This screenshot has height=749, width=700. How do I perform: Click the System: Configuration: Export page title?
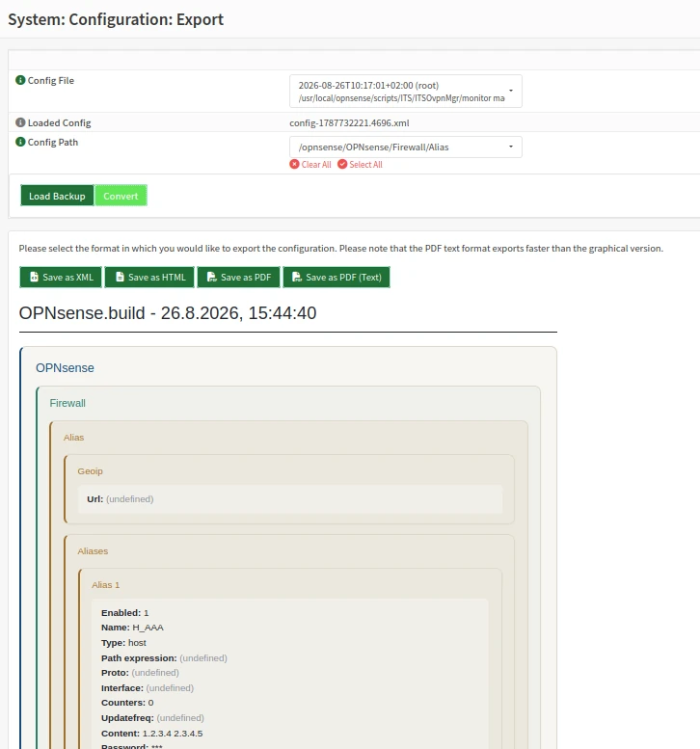click(116, 19)
